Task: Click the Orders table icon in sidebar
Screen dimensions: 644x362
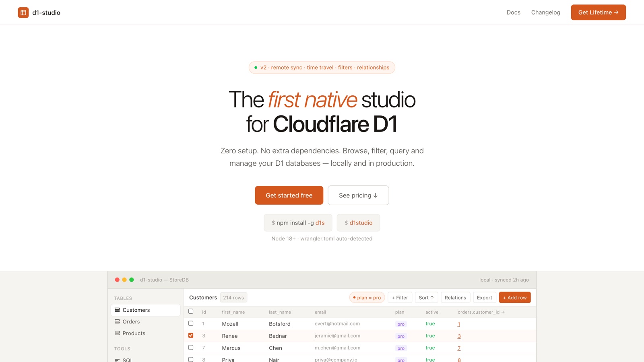Action: click(117, 321)
